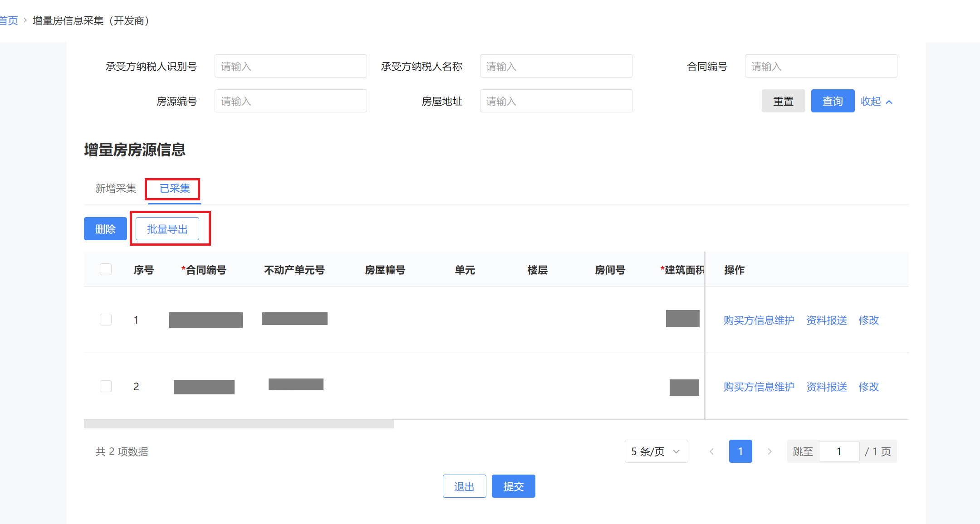Go to 首页 breadcrumb link
The width and height of the screenshot is (980, 524).
[x=8, y=21]
